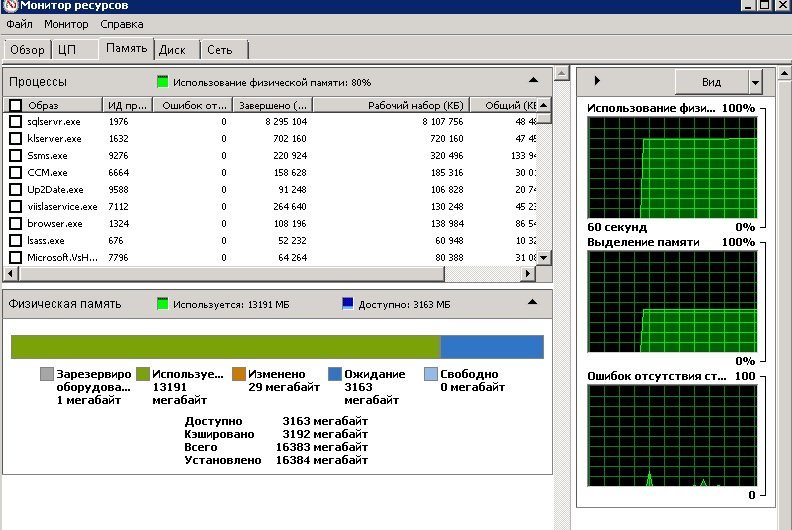This screenshot has width=792, height=530.
Task: Open the 'Вид' dropdown arrow
Action: point(755,82)
